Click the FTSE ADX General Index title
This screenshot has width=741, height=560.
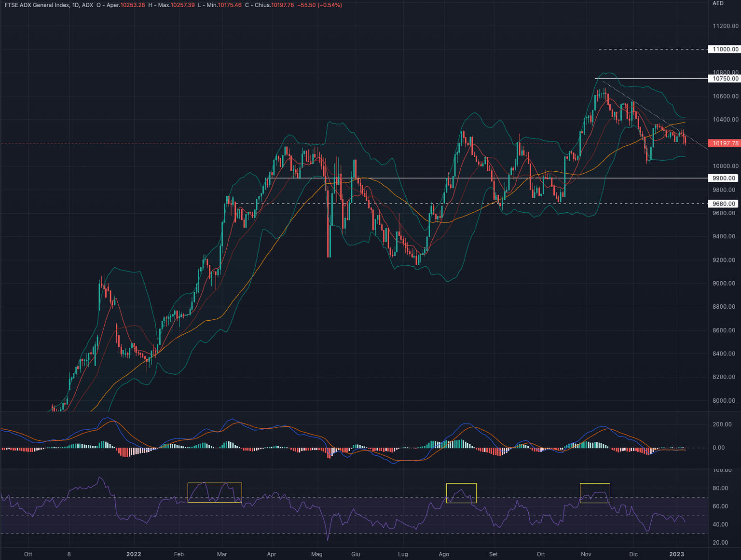coord(36,5)
